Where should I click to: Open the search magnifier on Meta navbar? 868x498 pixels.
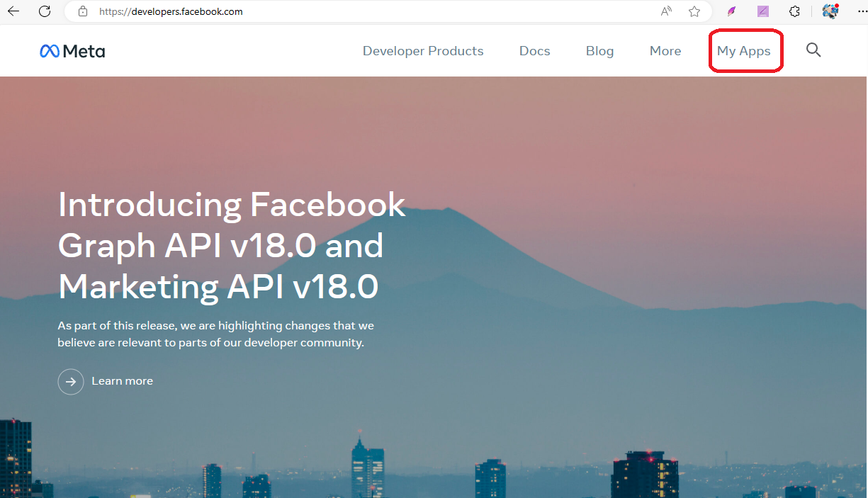pos(813,50)
